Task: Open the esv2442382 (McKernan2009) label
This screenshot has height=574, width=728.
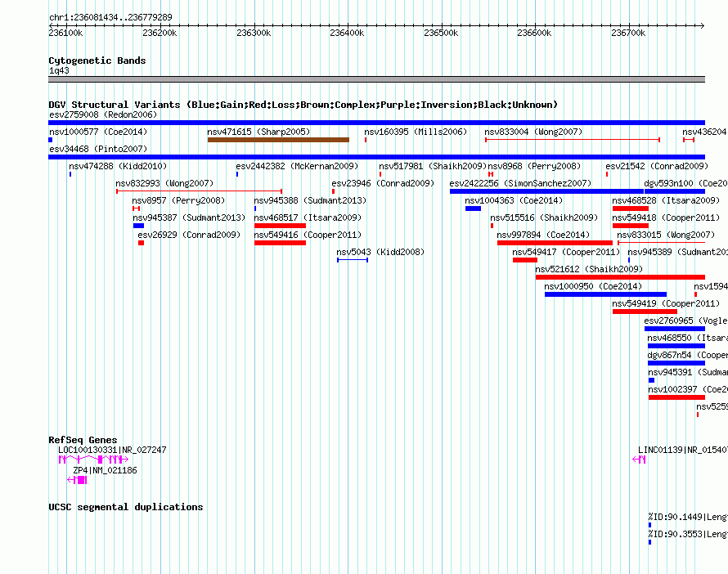Action: pos(297,166)
